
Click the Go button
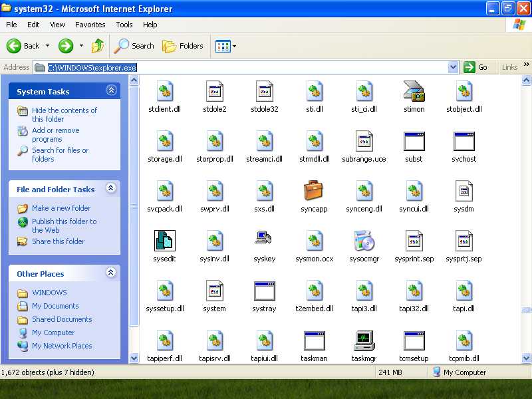475,67
